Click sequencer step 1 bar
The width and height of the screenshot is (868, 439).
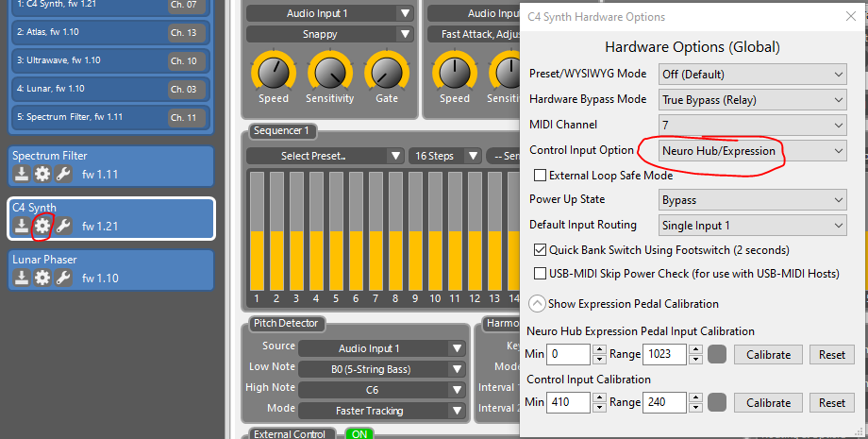coord(257,231)
